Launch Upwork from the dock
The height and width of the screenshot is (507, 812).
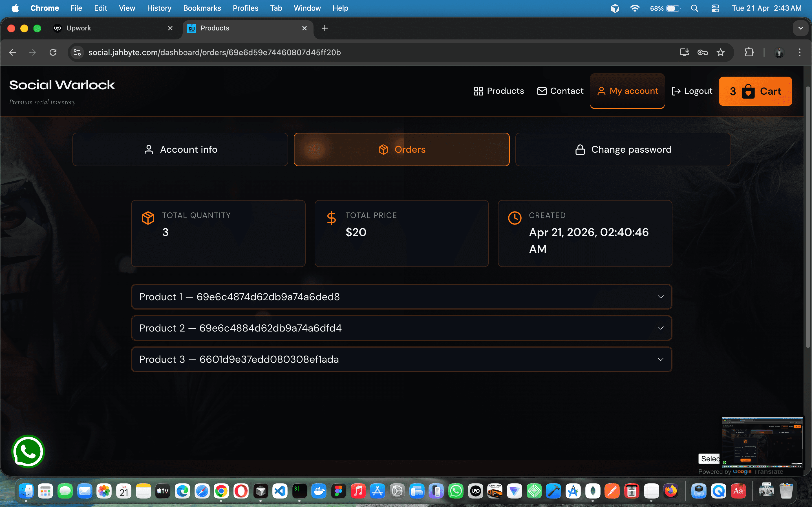click(475, 491)
